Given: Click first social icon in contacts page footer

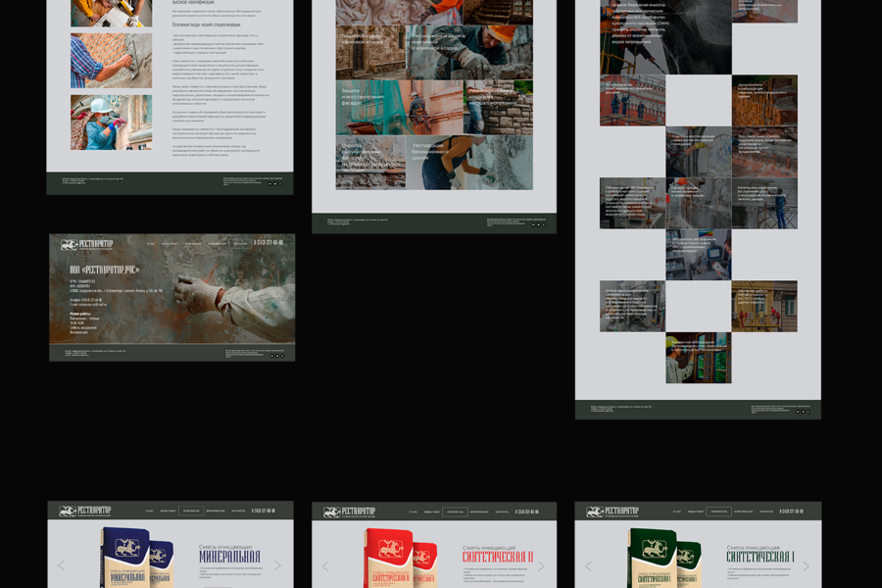Looking at the screenshot, I should tap(271, 356).
